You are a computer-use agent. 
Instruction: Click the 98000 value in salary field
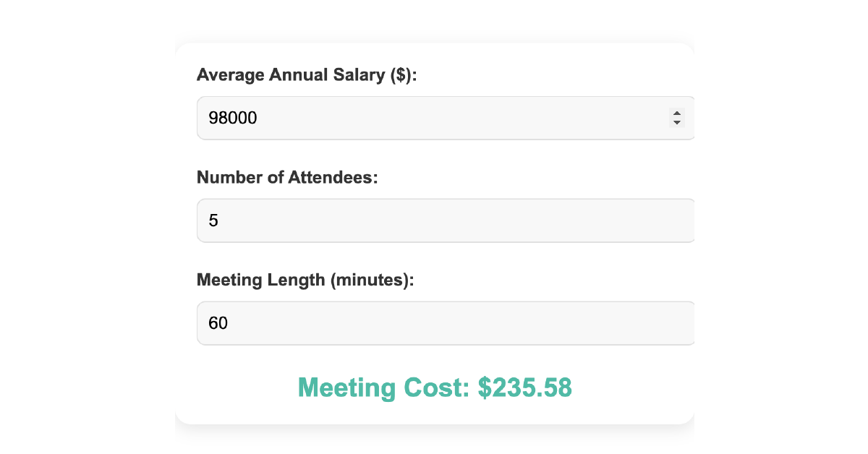[233, 118]
